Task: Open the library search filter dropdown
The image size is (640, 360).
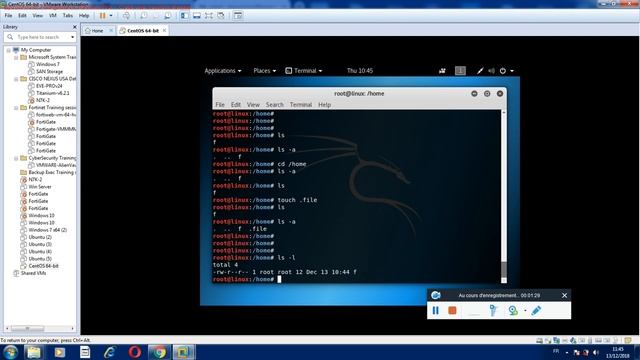Action: click(x=73, y=37)
